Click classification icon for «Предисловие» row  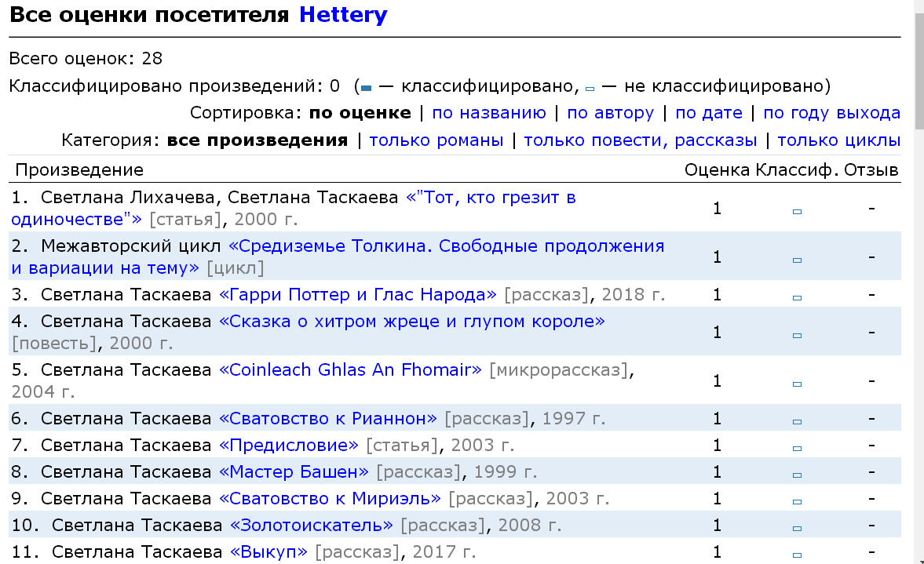(797, 448)
